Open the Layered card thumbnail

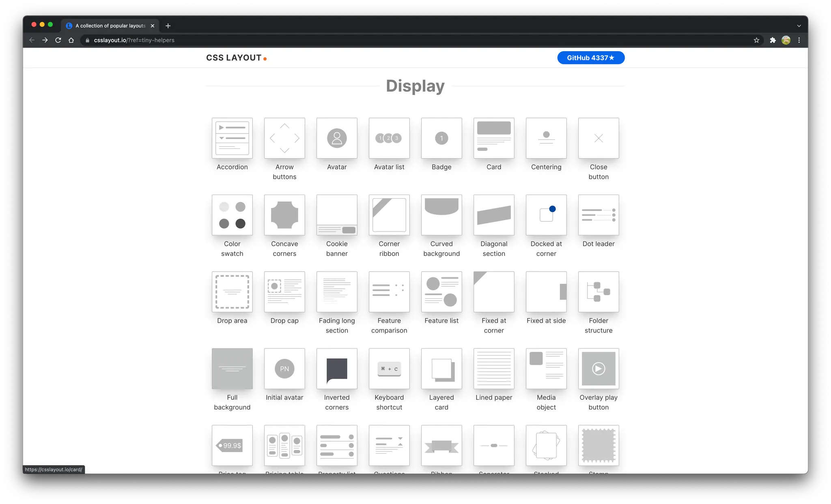click(x=441, y=369)
